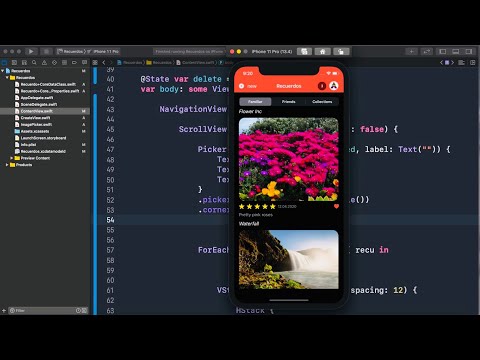480x360 pixels.
Task: Open the Source Control navigator tab
Action: coord(14,62)
